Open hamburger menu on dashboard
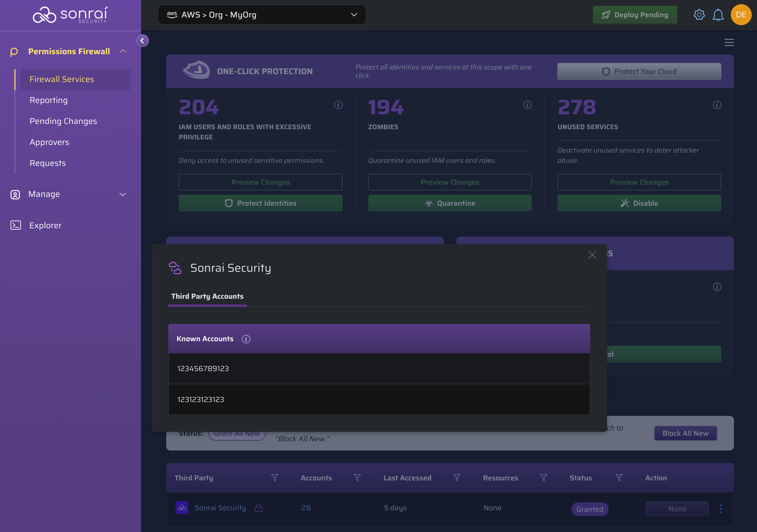The width and height of the screenshot is (757, 532). tap(729, 42)
